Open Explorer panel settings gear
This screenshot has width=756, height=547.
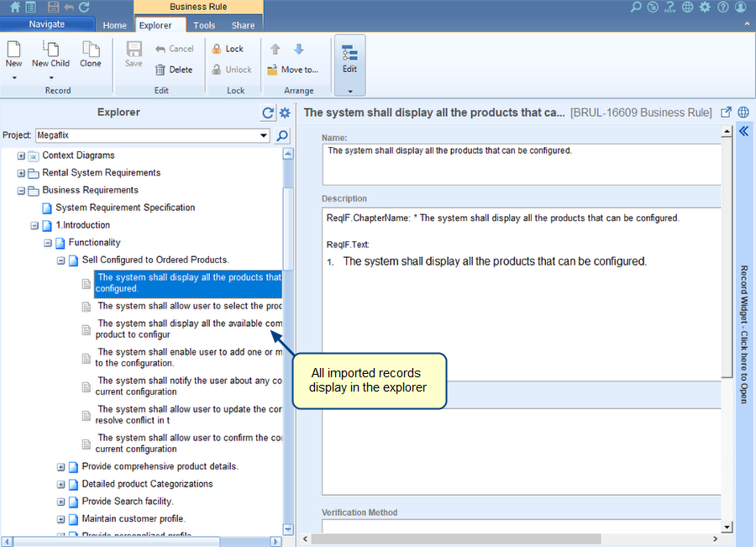285,113
